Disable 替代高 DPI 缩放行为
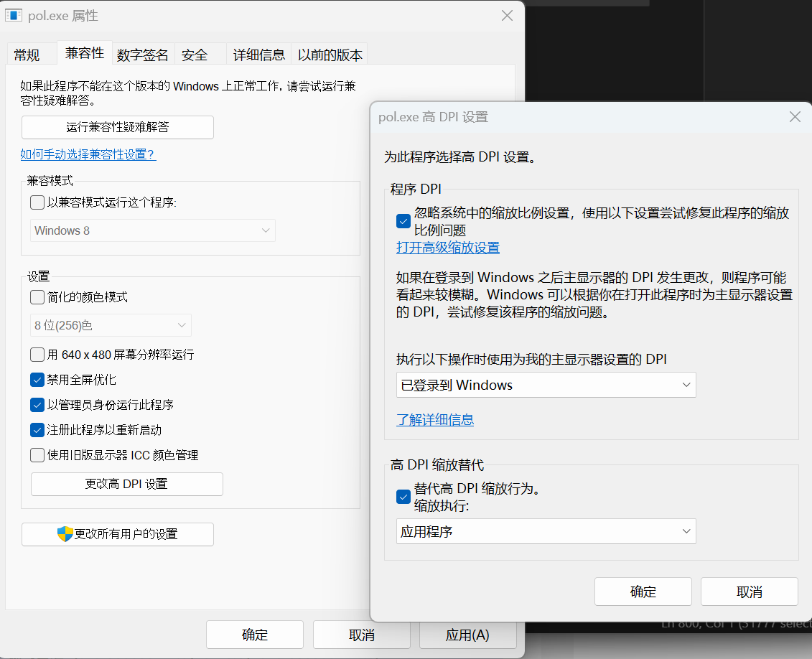Viewport: 812px width, 659px height. pos(403,497)
